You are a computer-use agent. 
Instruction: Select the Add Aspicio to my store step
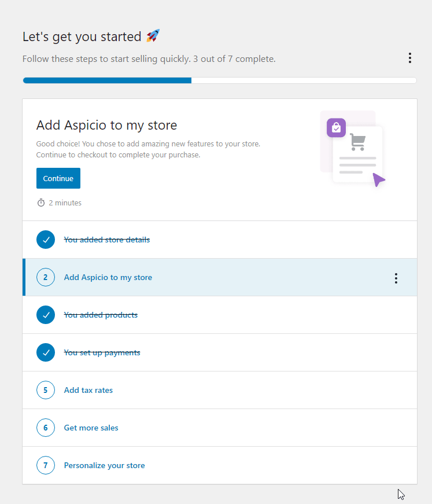(x=108, y=277)
